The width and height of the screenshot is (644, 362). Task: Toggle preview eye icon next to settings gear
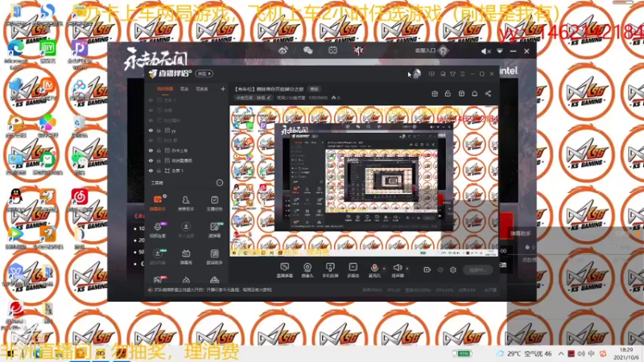pos(440,269)
